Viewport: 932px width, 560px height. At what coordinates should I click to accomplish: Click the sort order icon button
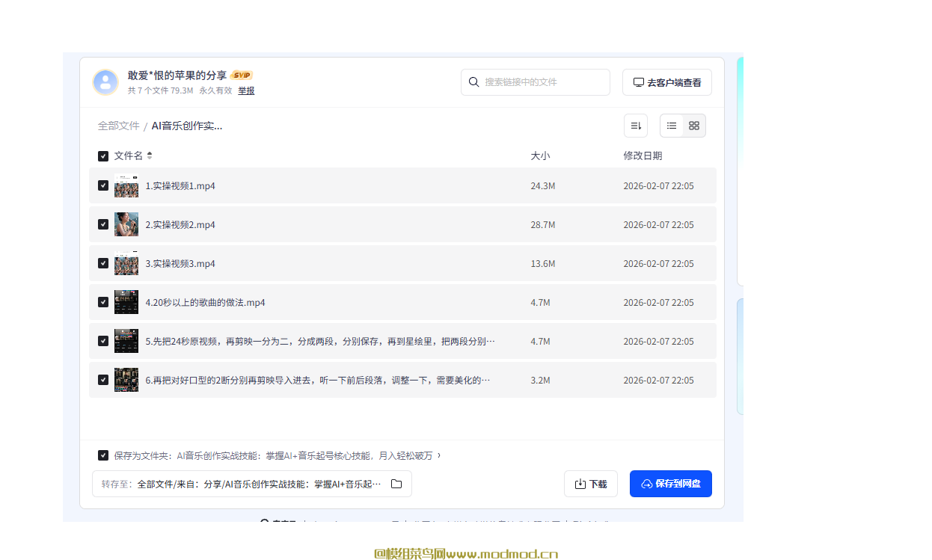636,126
